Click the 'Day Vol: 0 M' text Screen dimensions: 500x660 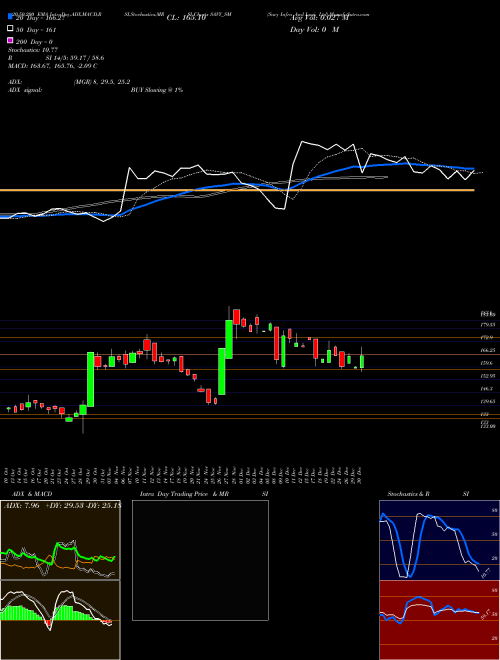tap(314, 30)
